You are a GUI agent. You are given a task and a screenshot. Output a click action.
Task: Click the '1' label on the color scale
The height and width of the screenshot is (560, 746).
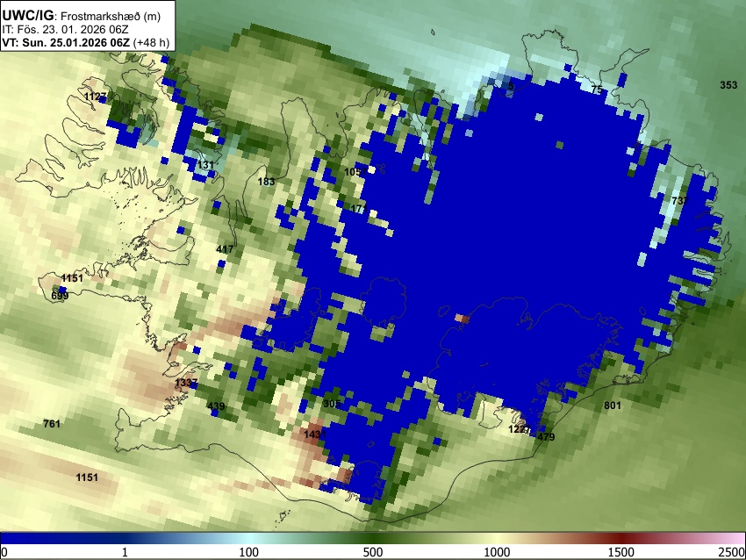[x=125, y=552]
